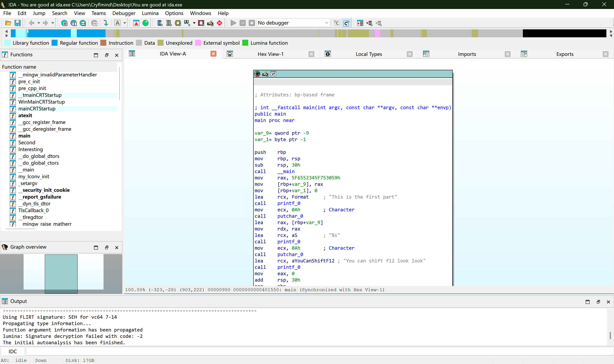Open the Jump to address tool

pos(65,23)
